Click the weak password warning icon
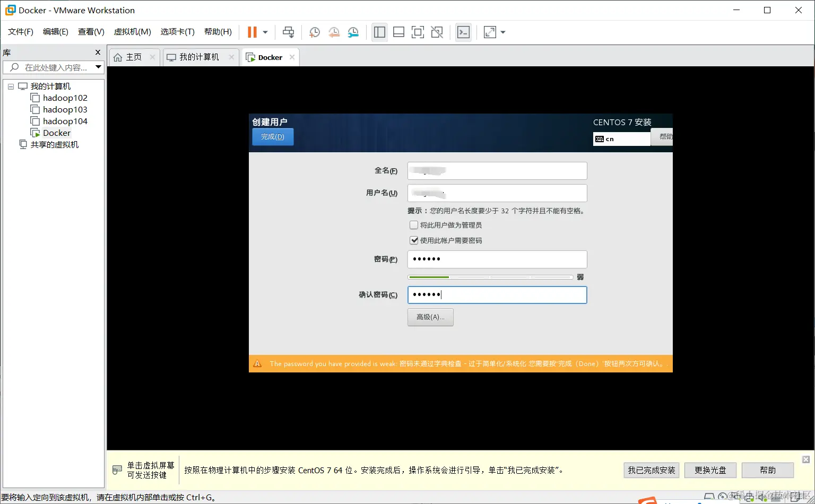The height and width of the screenshot is (504, 815). [258, 363]
